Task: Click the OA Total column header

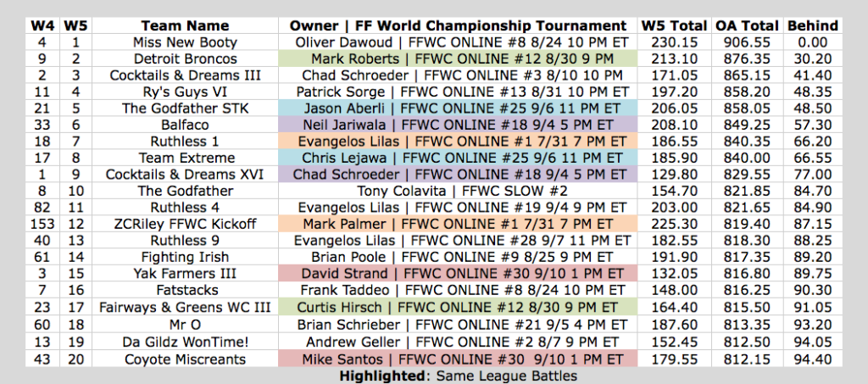Action: (747, 25)
